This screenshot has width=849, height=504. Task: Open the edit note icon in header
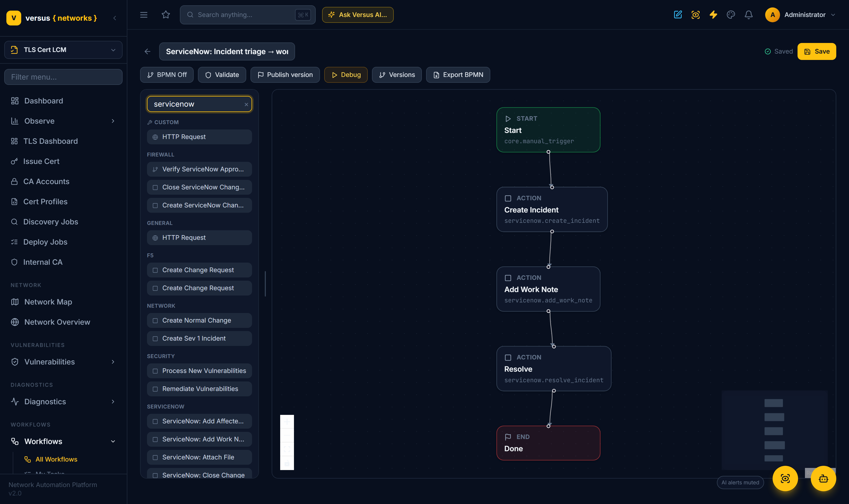[678, 15]
